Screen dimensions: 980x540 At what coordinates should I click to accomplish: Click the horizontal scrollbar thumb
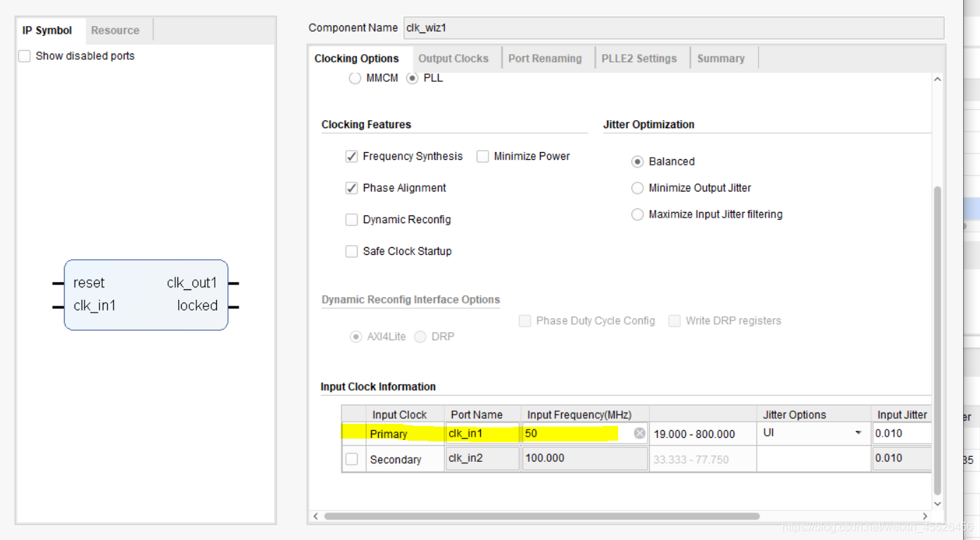click(x=541, y=516)
